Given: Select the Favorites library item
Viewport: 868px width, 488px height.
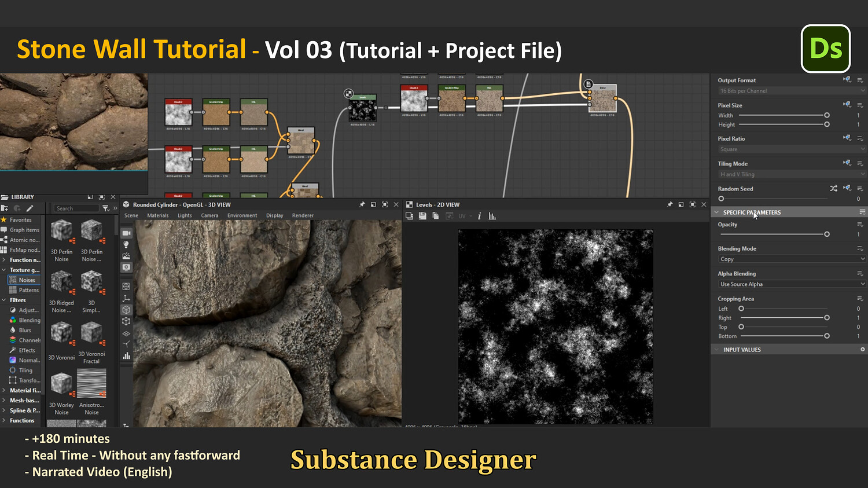Looking at the screenshot, I should 20,220.
